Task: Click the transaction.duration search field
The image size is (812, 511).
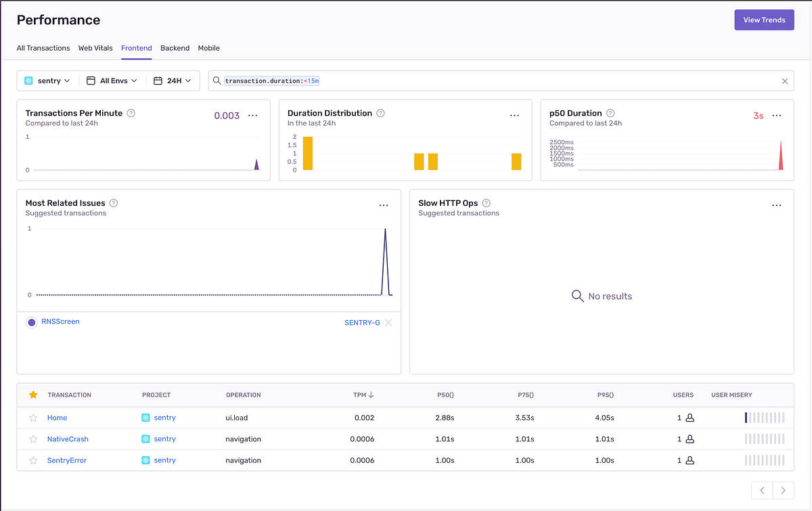Action: tap(501, 81)
